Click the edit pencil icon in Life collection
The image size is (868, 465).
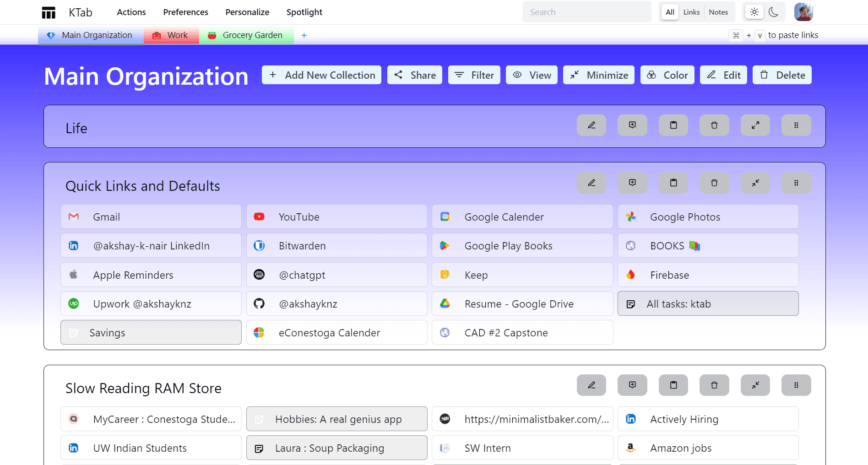coord(591,125)
